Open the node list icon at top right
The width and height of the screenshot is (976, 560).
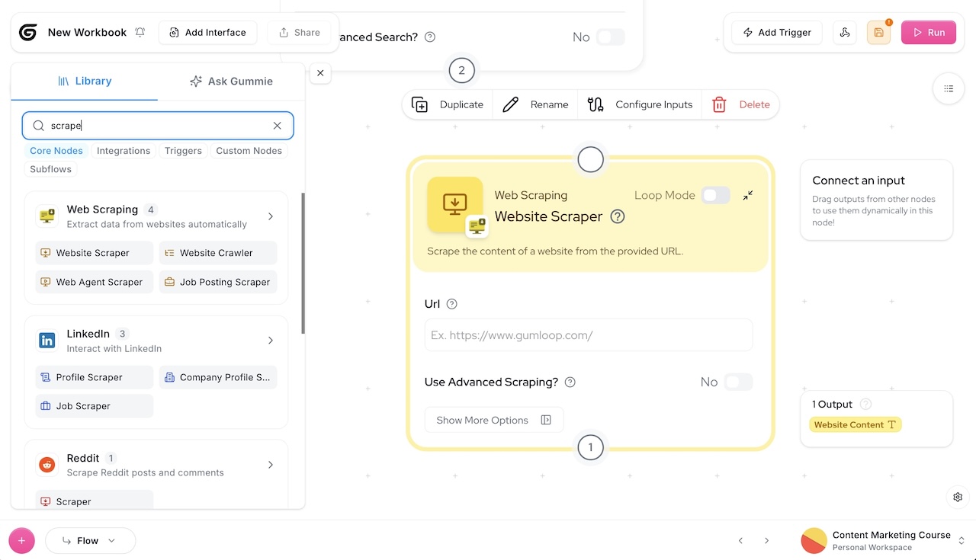[949, 88]
